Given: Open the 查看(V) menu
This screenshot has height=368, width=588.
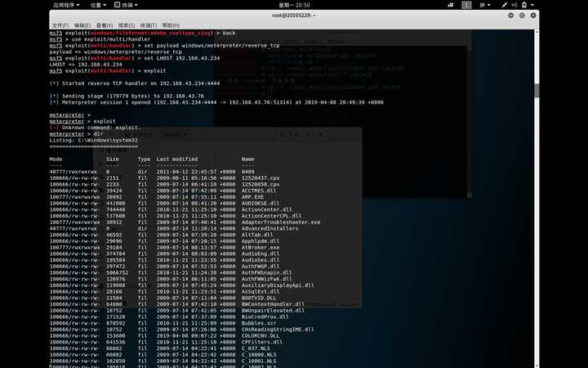Looking at the screenshot, I should (105, 25).
